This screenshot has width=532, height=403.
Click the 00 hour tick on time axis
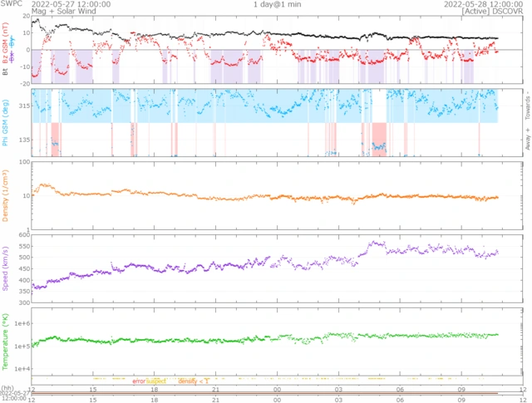tap(277, 389)
